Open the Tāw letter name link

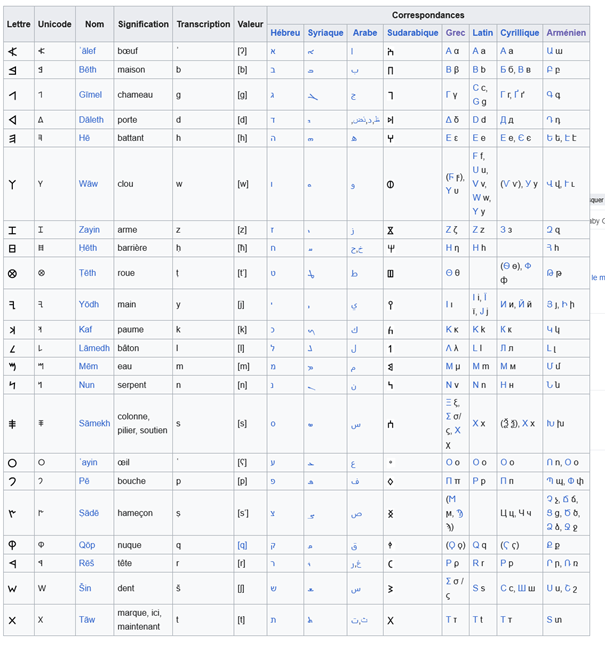[88, 620]
